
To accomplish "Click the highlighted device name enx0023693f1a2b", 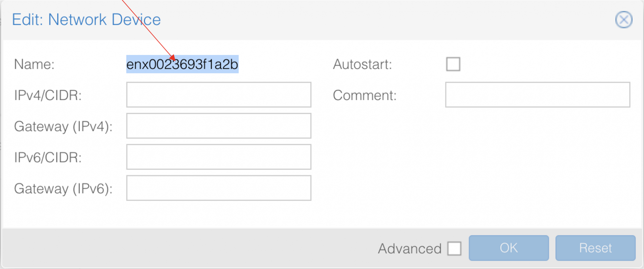I will tap(182, 65).
